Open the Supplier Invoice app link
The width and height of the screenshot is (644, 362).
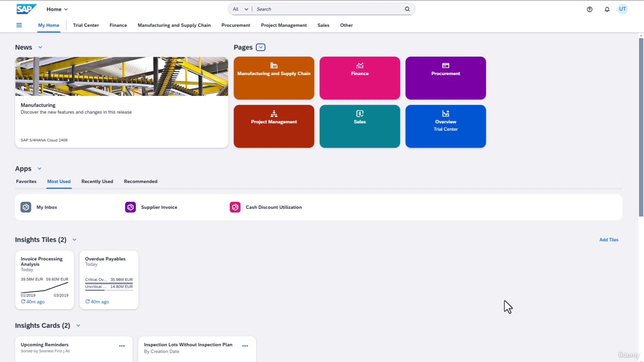pos(159,207)
